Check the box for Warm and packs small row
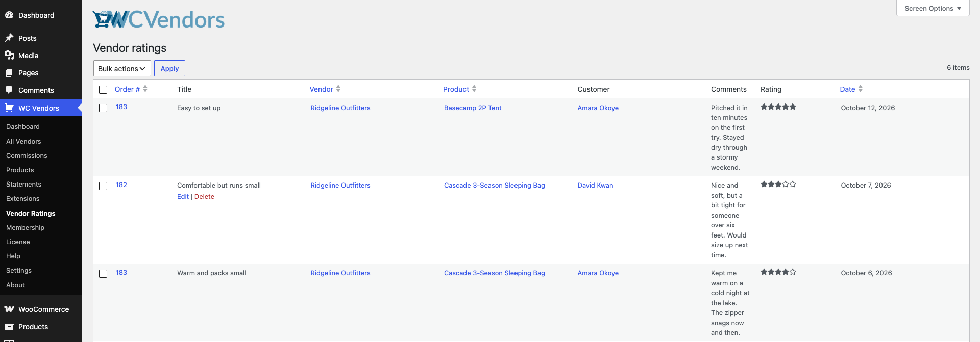This screenshot has width=980, height=342. click(x=103, y=274)
